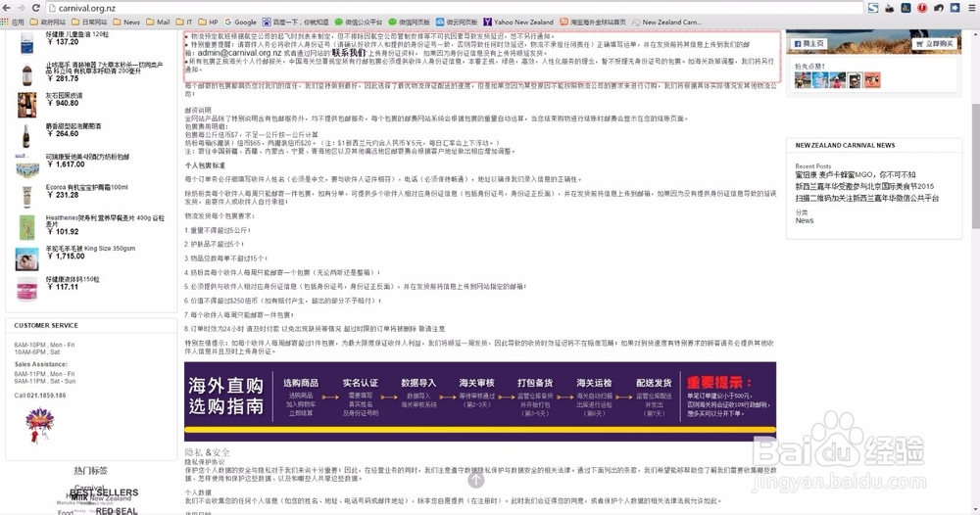
Task: Open the 扫描二维码 微信公共平台 recent post
Action: coord(867,198)
